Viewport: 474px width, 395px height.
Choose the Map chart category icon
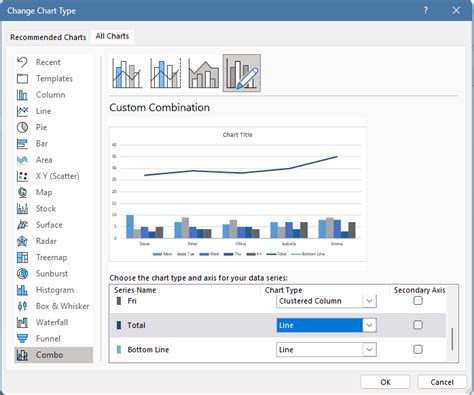[x=22, y=192]
